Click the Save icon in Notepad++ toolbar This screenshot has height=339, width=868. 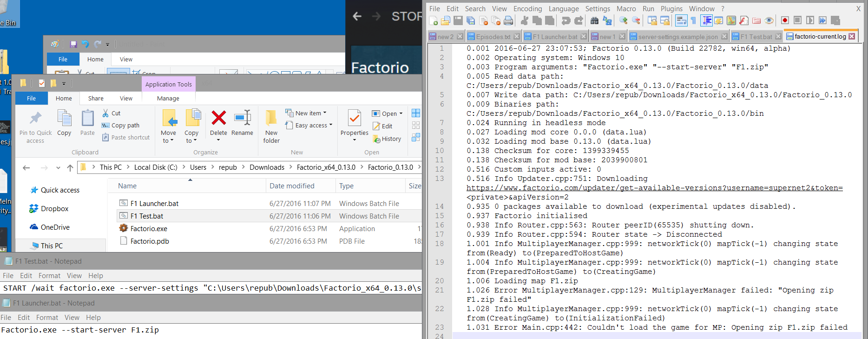coord(458,20)
